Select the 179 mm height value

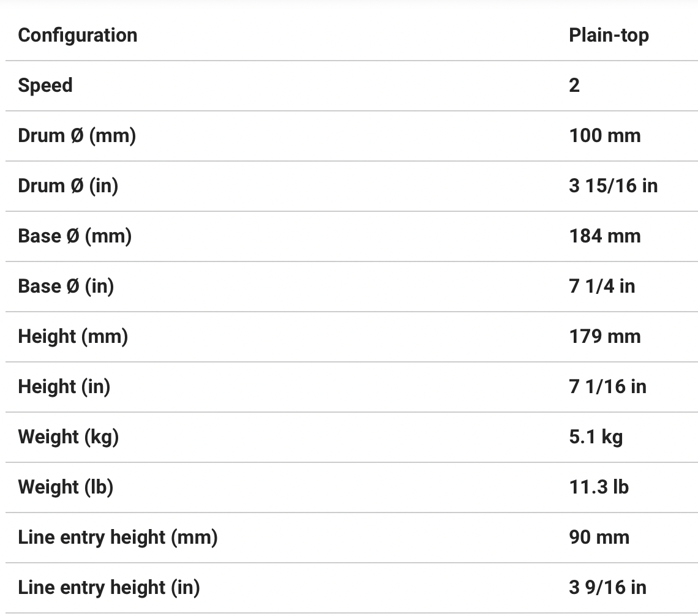pos(605,337)
